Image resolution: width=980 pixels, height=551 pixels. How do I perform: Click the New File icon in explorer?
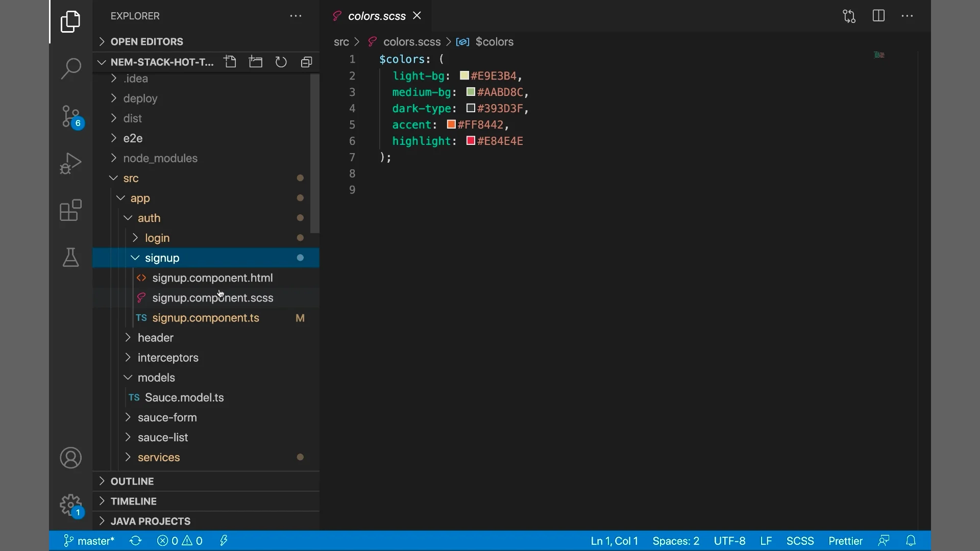[x=230, y=62]
